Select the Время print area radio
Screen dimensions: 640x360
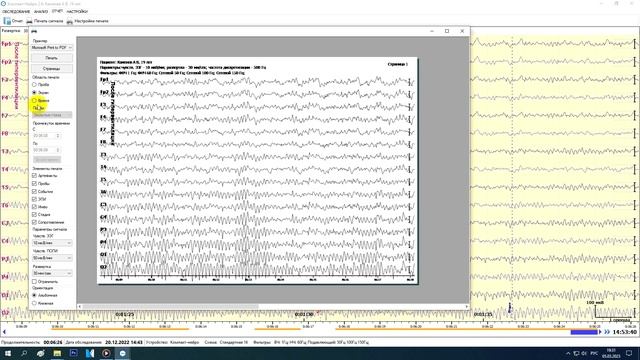point(34,100)
